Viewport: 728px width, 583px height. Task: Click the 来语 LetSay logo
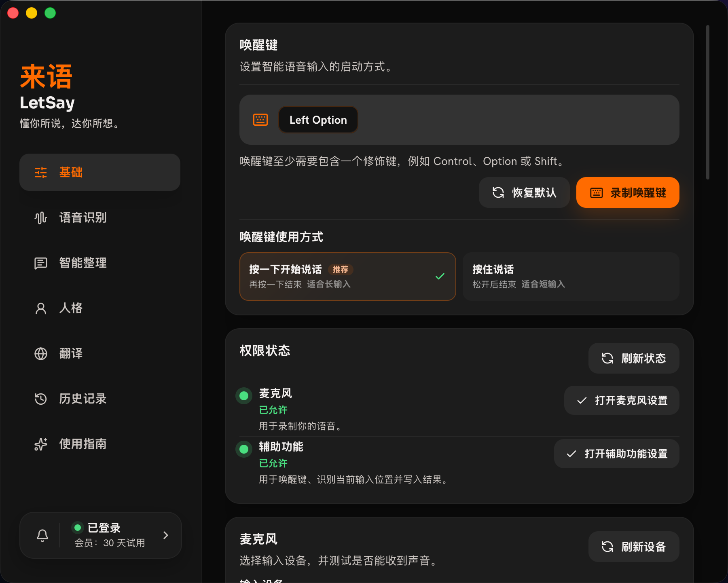point(47,87)
